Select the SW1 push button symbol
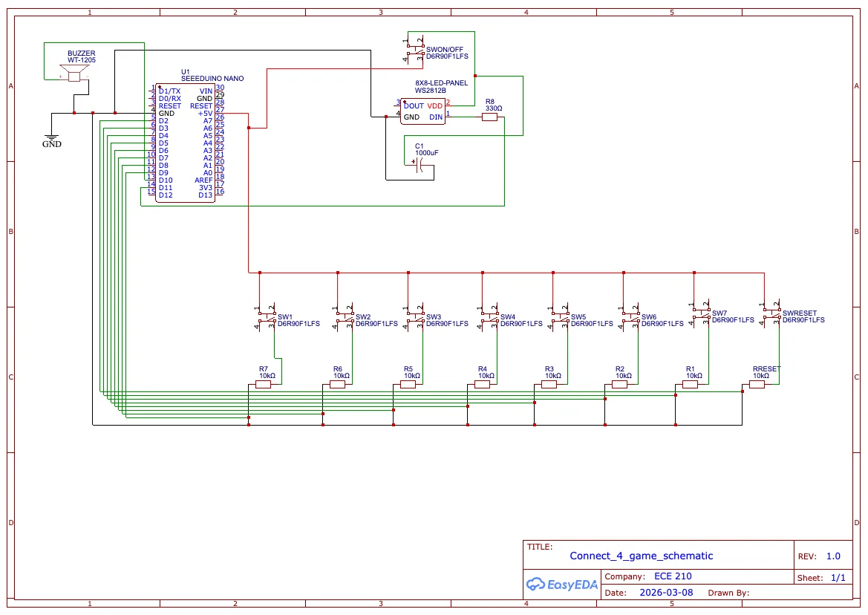The width and height of the screenshot is (868, 615). pos(267,316)
